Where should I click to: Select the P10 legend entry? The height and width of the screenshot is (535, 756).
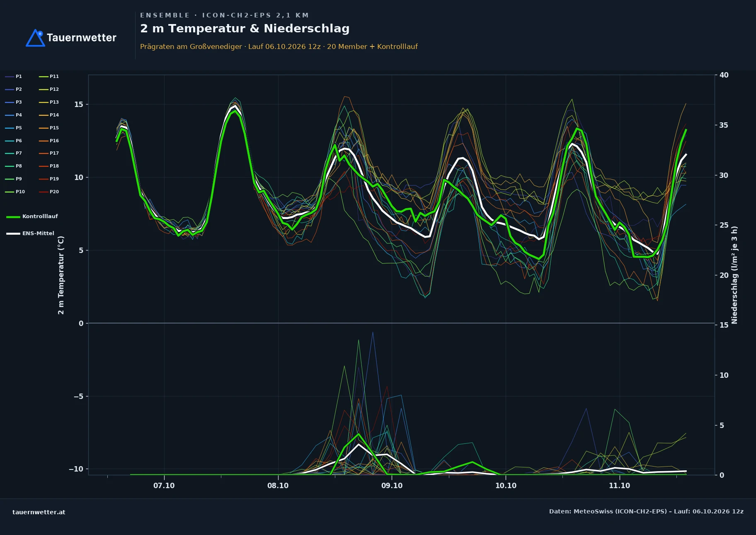(x=15, y=192)
